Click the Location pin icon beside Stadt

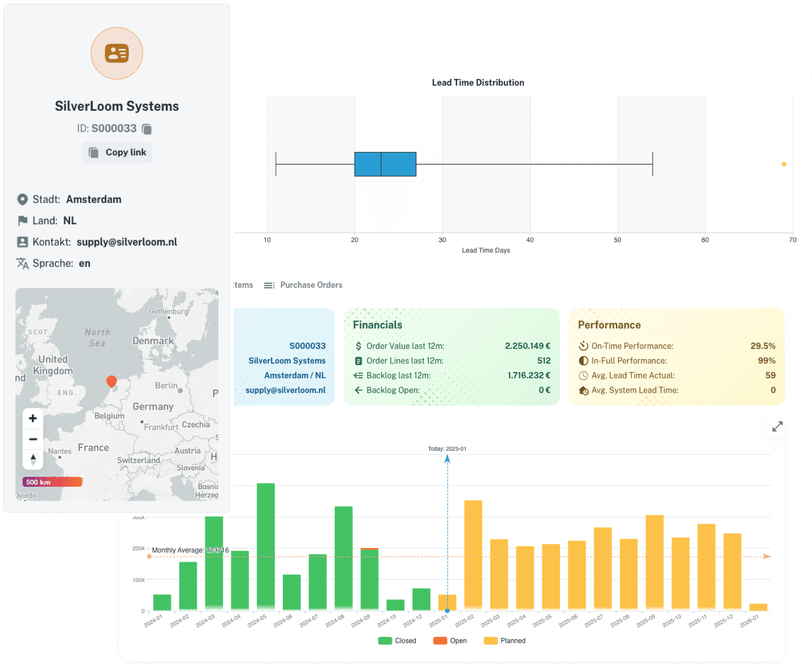tap(22, 199)
